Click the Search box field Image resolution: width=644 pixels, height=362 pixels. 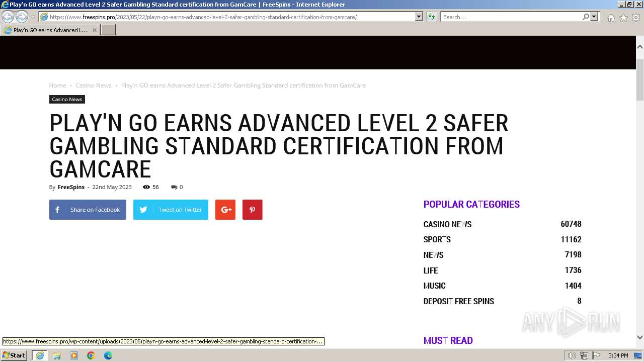click(x=511, y=17)
